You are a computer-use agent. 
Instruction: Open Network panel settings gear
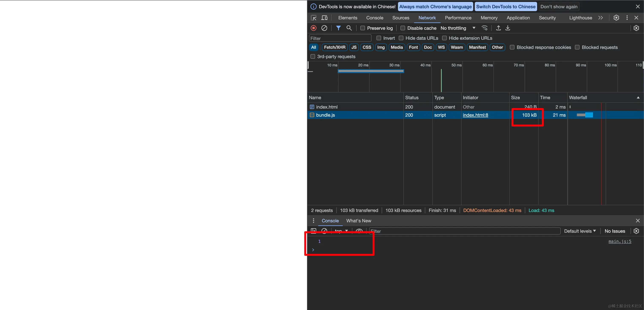[636, 28]
